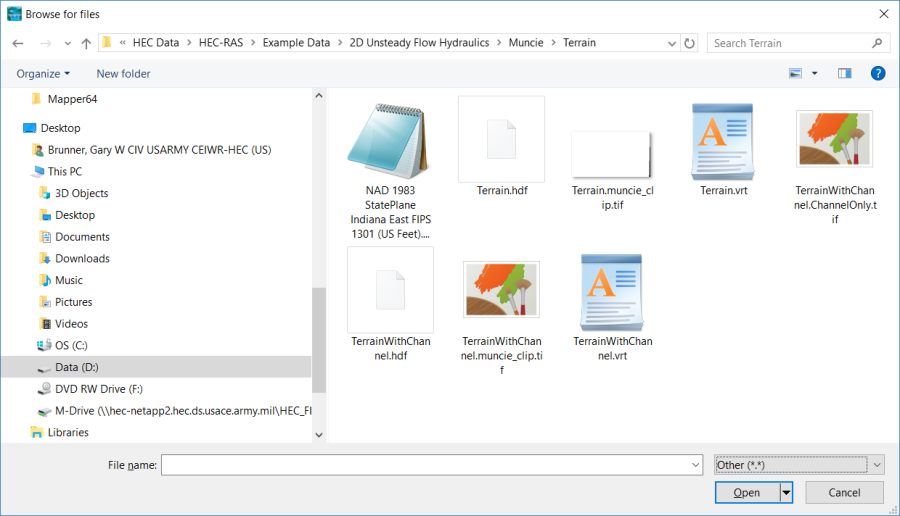Image resolution: width=900 pixels, height=516 pixels.
Task: Open the Organize menu
Action: click(x=43, y=73)
